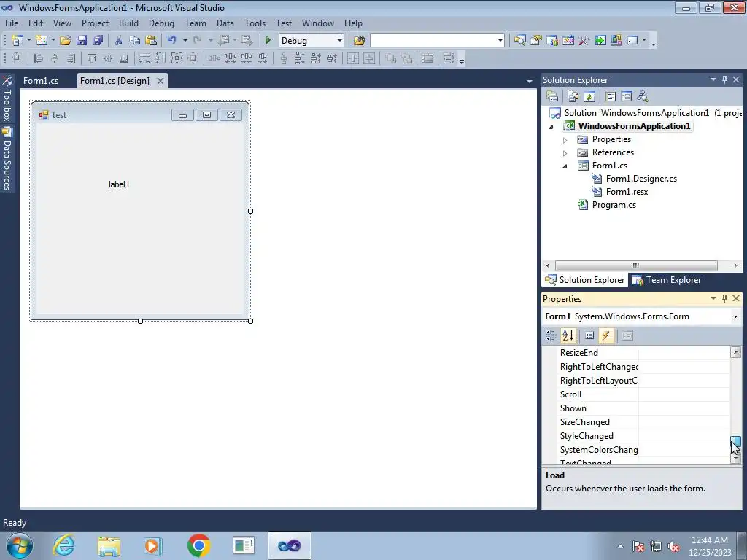Screen dimensions: 747x560
Task: Click the Open File folder icon
Action: (x=66, y=41)
